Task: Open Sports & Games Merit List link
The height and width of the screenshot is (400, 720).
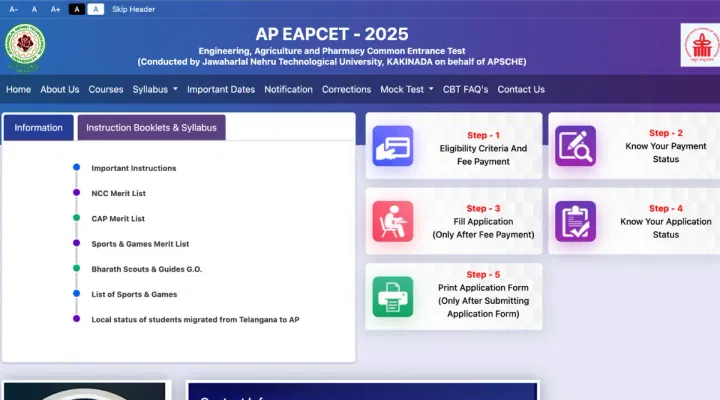Action: click(x=140, y=243)
